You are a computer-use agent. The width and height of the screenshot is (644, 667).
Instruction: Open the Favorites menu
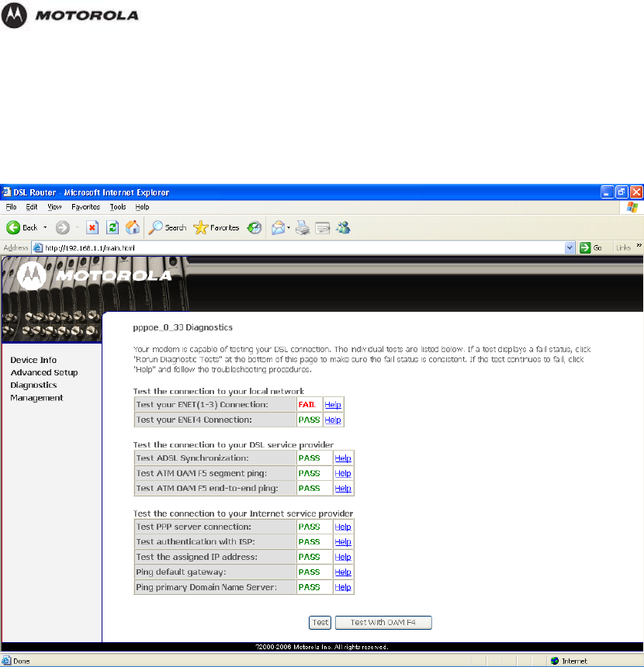pyautogui.click(x=85, y=207)
